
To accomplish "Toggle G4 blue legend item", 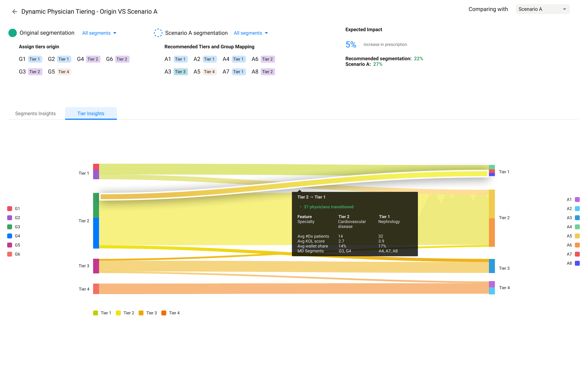I will click(10, 236).
